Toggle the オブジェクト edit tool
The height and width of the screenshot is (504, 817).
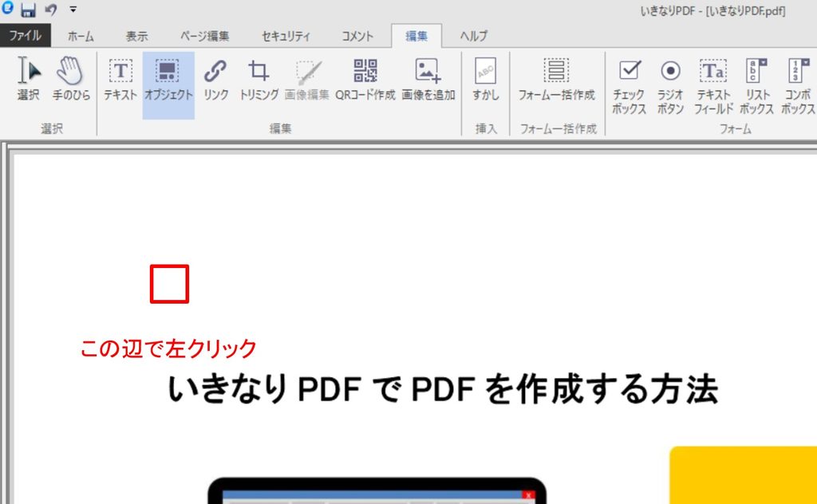(168, 85)
